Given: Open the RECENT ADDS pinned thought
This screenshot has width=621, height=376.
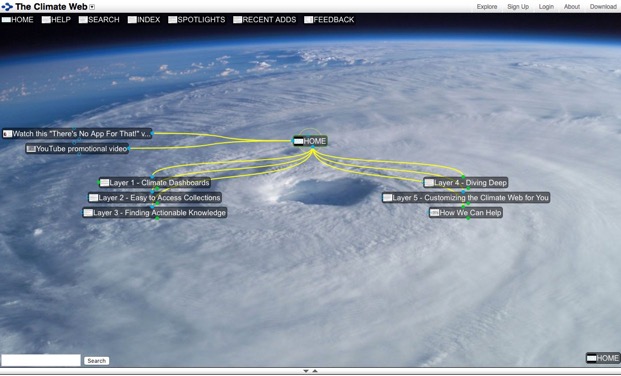Looking at the screenshot, I should tap(265, 19).
